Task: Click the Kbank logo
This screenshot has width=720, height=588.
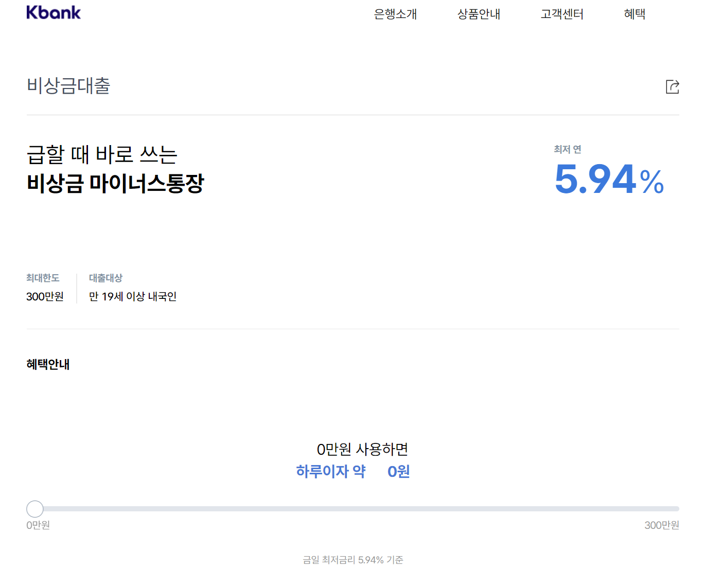Action: click(x=54, y=12)
